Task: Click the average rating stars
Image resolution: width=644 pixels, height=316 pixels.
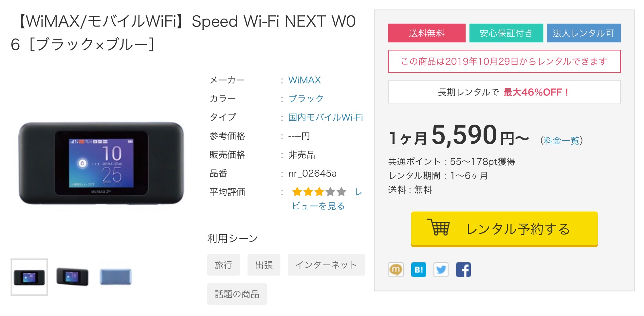Action: tap(319, 192)
